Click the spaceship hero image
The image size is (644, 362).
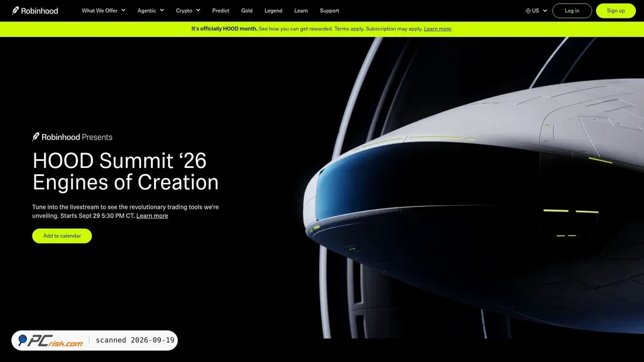472,188
